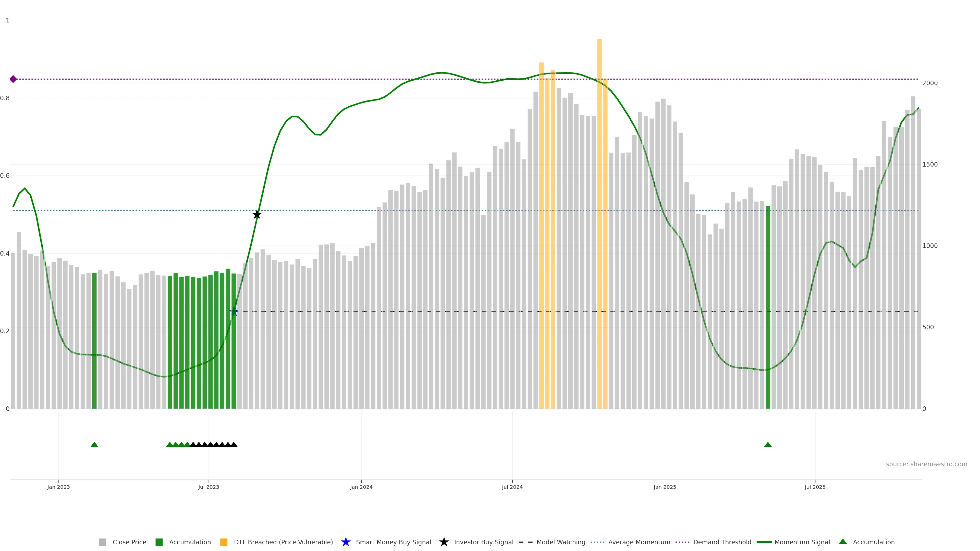980x551 pixels.
Task: Click the purple diamond Demand Threshold marker
Action: (x=13, y=79)
